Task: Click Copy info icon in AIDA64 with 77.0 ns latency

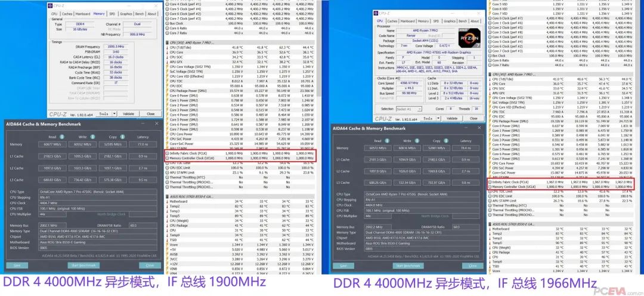Action: pyautogui.click(x=123, y=137)
